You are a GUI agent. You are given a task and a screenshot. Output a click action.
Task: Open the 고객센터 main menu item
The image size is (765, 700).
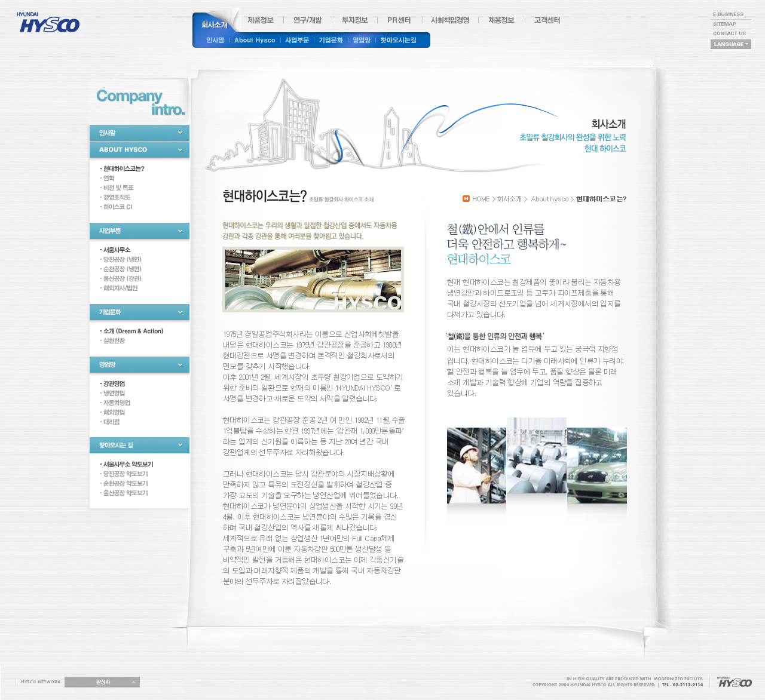pos(547,20)
